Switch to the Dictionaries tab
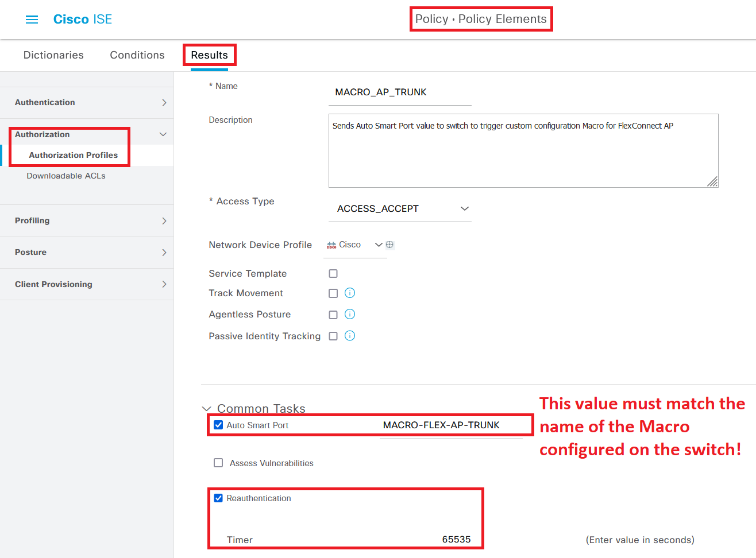 click(53, 55)
